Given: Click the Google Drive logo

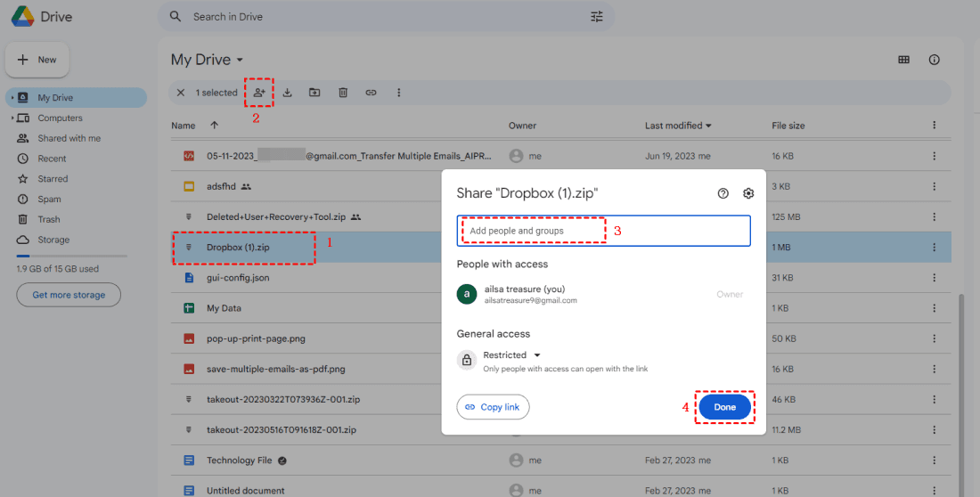Looking at the screenshot, I should (22, 17).
